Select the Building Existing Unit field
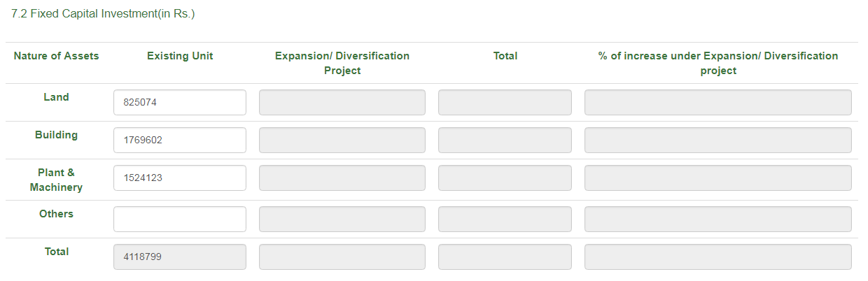 [x=179, y=140]
